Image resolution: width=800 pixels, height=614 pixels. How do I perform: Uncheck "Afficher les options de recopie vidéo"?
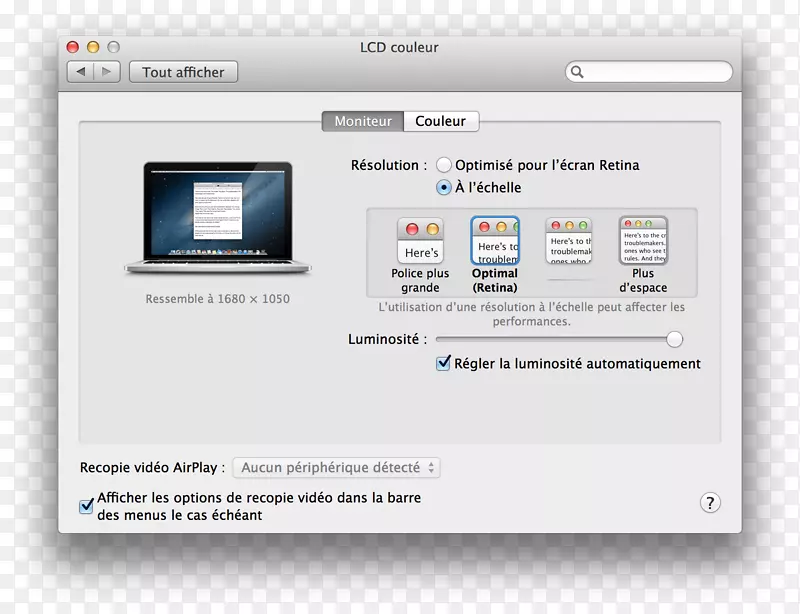(86, 506)
